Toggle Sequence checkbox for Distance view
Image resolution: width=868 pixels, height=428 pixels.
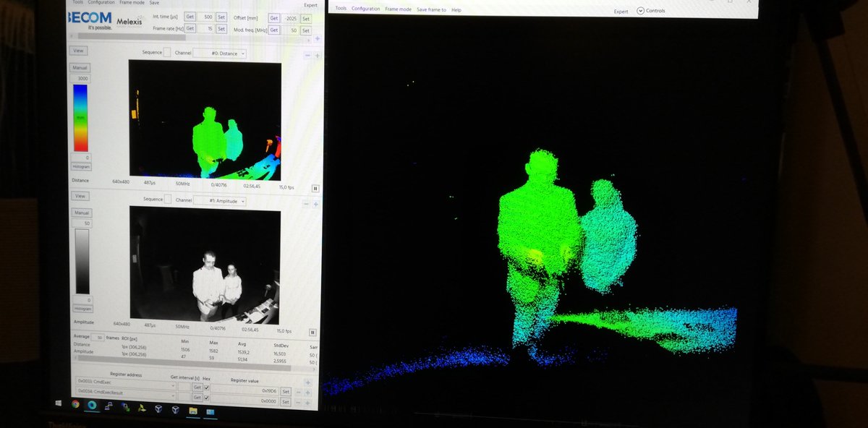(x=167, y=52)
